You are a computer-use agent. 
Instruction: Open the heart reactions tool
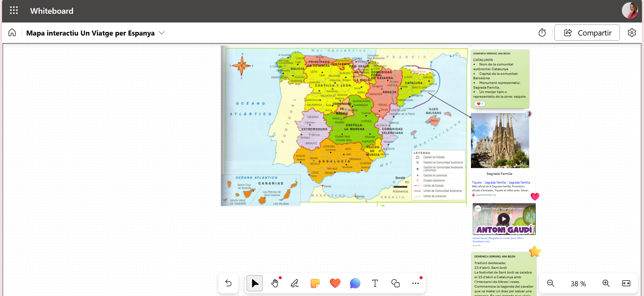(335, 283)
